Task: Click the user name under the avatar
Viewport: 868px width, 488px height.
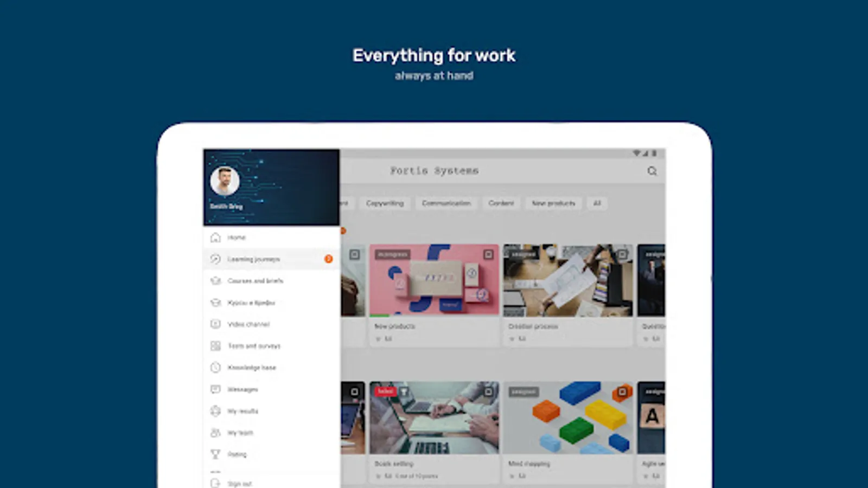Action: [x=226, y=207]
